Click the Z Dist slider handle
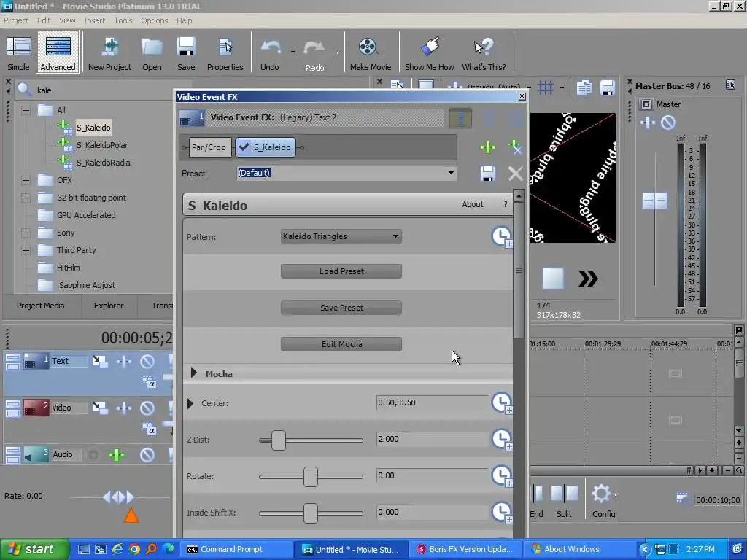The height and width of the screenshot is (560, 747). coord(279,440)
